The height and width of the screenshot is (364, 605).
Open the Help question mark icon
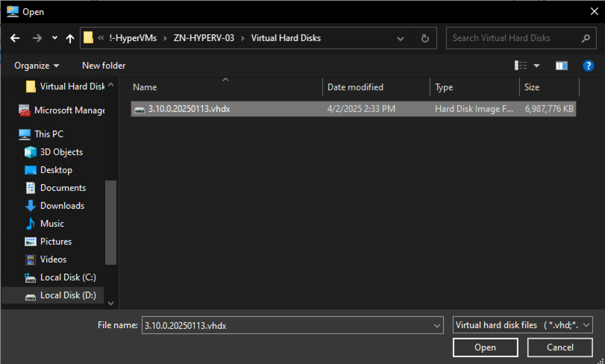[x=588, y=66]
